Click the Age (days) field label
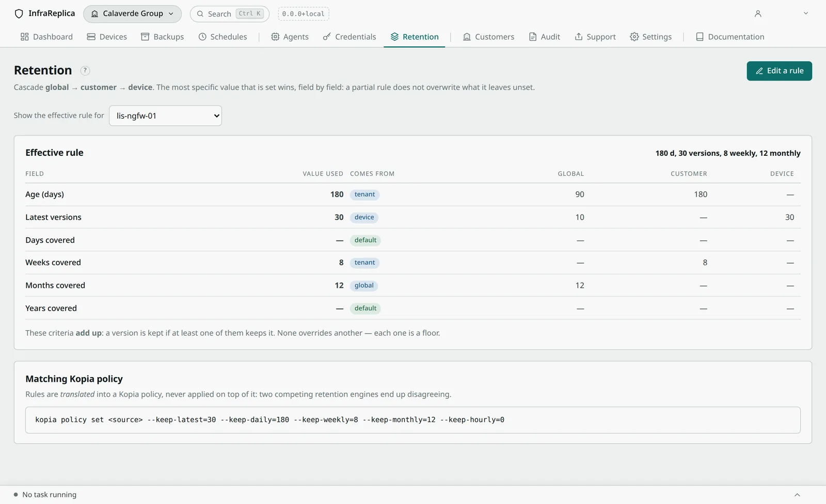Image resolution: width=826 pixels, height=504 pixels. pos(45,194)
